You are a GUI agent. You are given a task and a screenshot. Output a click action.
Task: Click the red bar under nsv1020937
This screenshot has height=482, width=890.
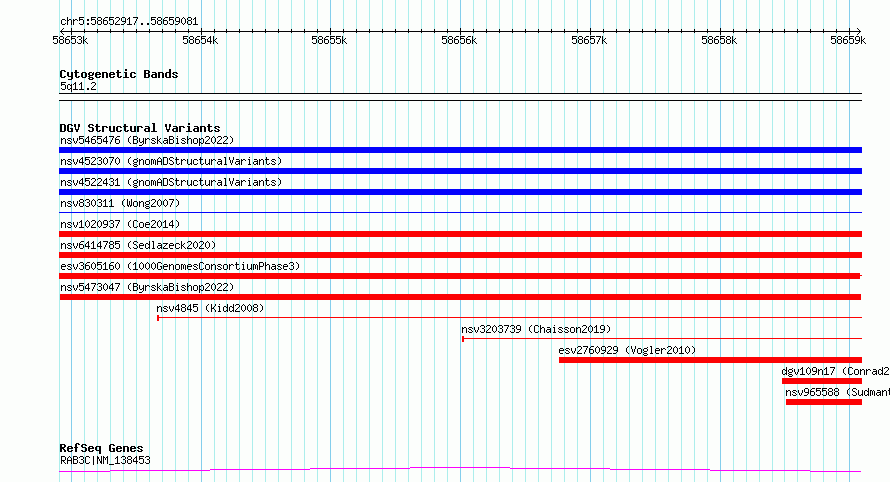(460, 234)
